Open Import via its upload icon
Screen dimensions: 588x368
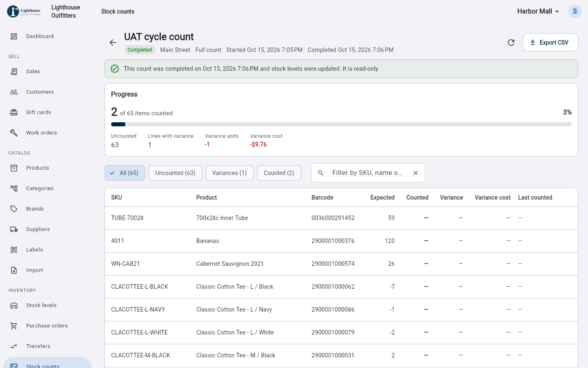pos(14,270)
